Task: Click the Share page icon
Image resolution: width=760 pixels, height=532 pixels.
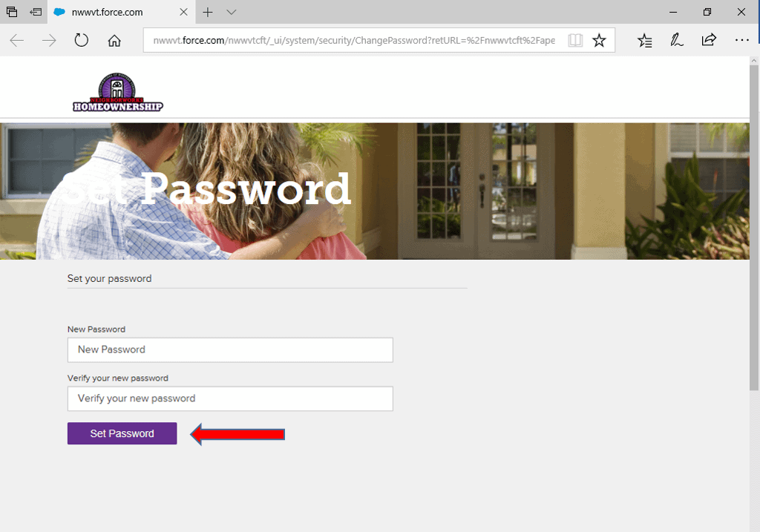Action: 709,40
